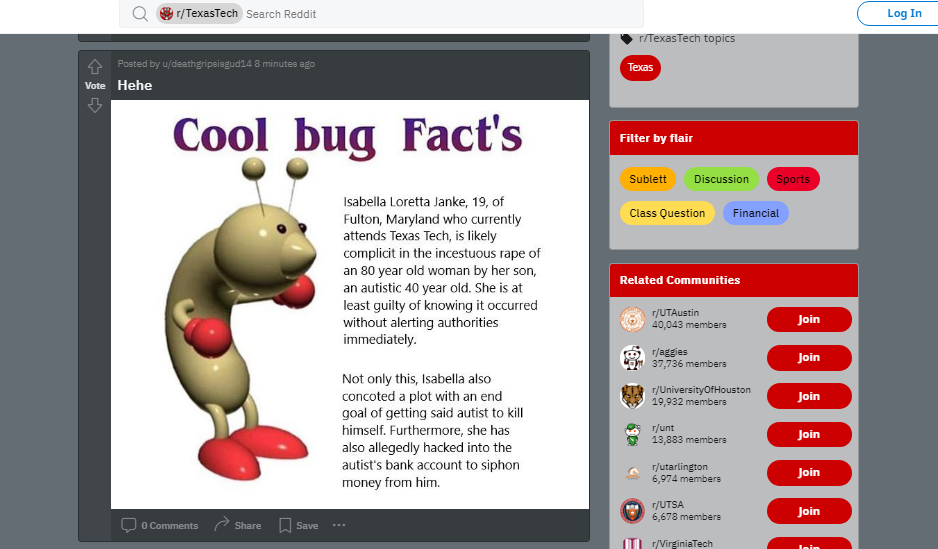
Task: Click the '8 minutes ago' timestamp
Action: pyautogui.click(x=284, y=64)
